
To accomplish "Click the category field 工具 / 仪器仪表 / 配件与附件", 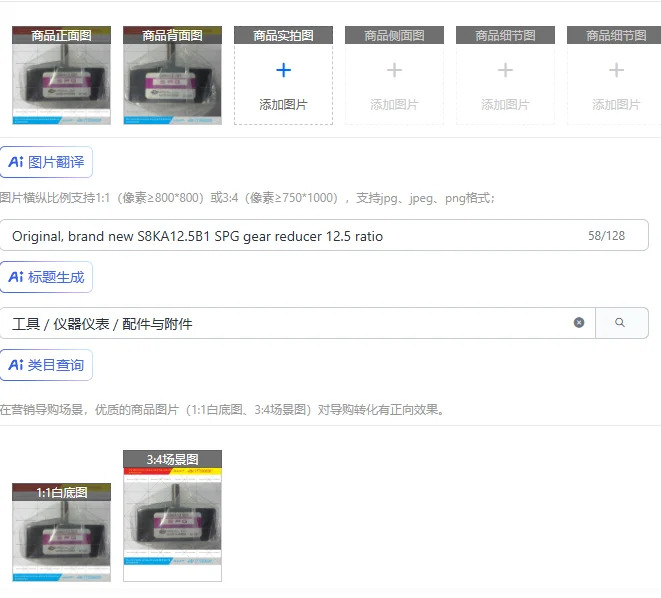I will pyautogui.click(x=297, y=323).
